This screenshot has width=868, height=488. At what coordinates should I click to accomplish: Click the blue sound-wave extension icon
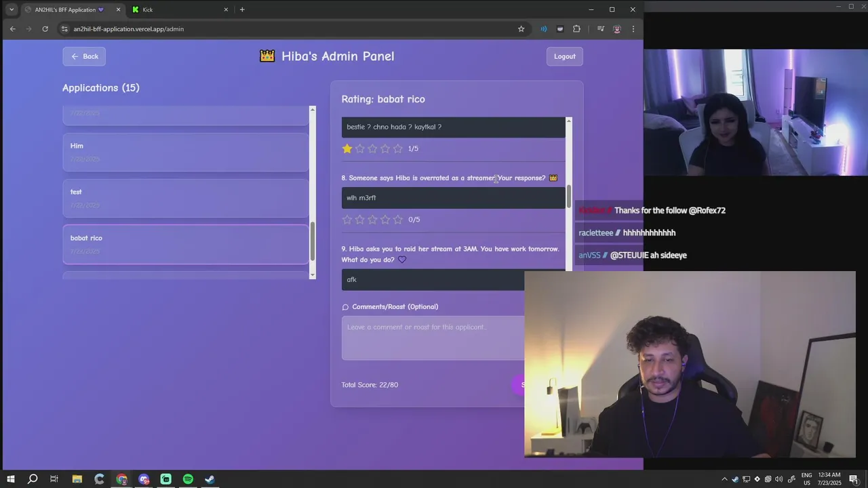tap(543, 28)
